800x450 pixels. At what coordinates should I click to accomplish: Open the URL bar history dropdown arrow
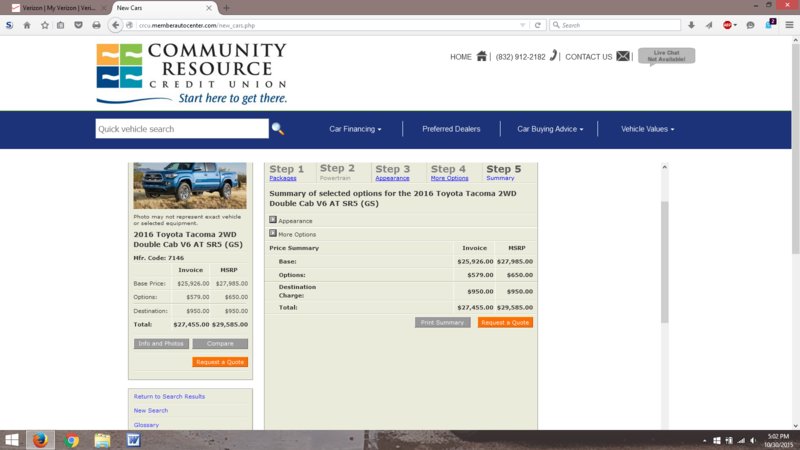(522, 25)
